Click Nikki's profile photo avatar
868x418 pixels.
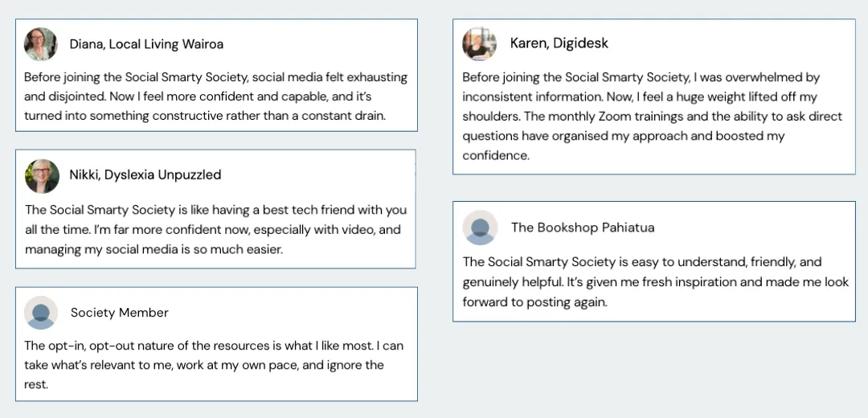coord(42,175)
